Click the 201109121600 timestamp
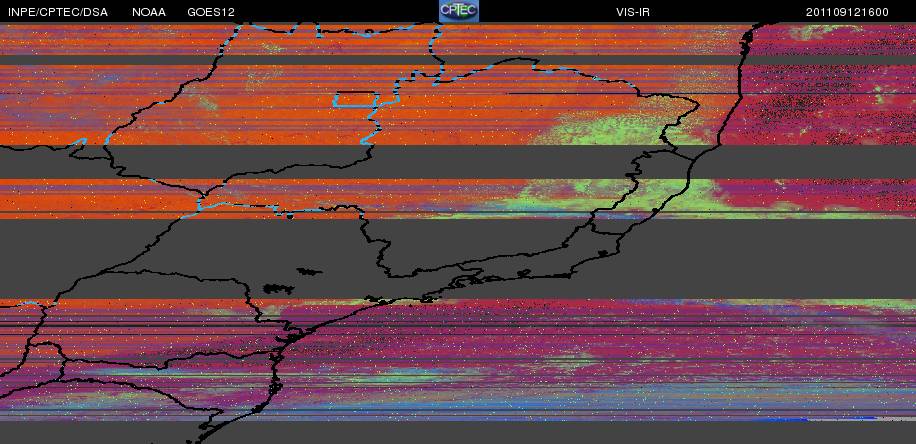Viewport: 916px width, 444px height. [x=847, y=12]
